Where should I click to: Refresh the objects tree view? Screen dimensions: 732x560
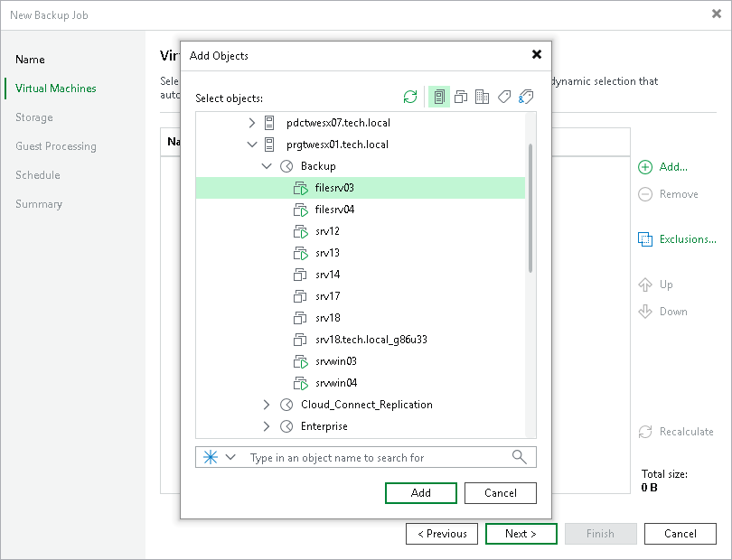[x=408, y=97]
